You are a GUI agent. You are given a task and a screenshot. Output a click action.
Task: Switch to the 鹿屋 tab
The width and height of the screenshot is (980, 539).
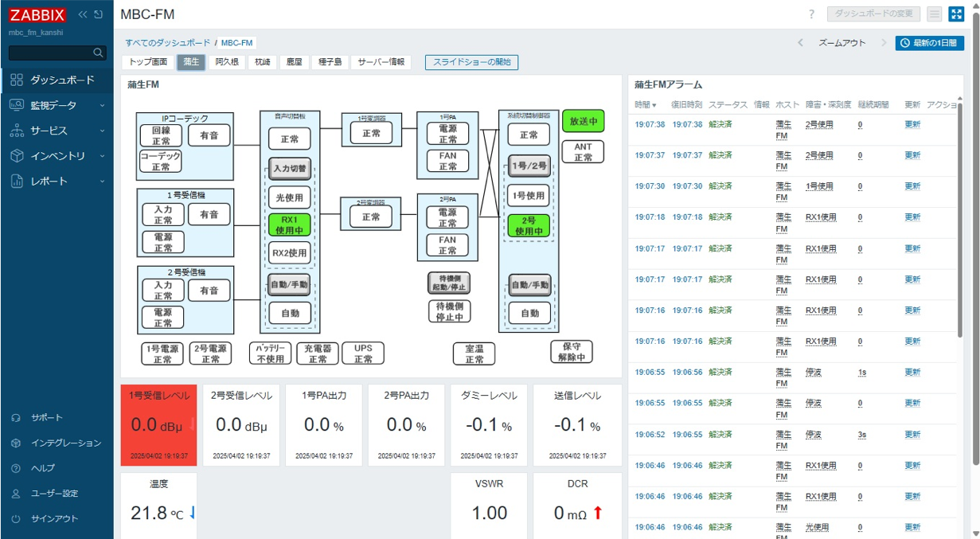pos(295,62)
